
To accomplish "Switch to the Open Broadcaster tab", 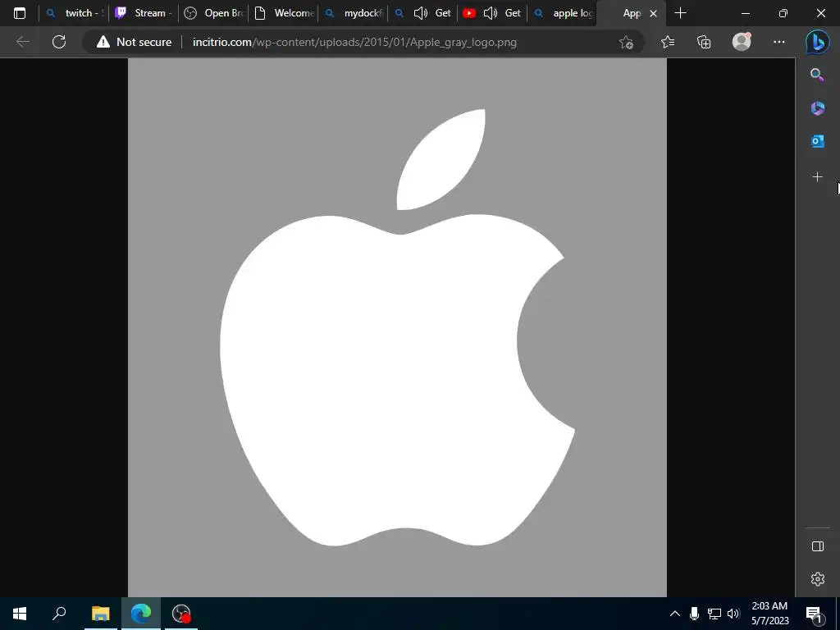I will 213,13.
